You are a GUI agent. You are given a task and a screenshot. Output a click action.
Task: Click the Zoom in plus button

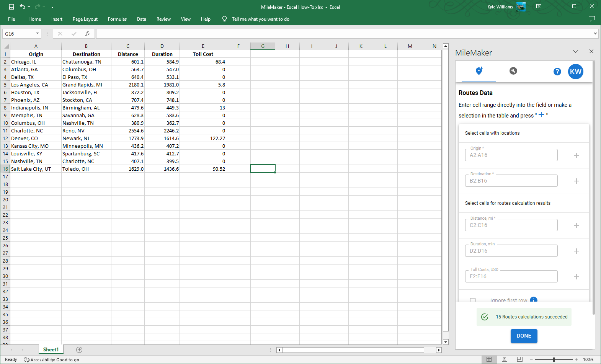click(x=576, y=359)
